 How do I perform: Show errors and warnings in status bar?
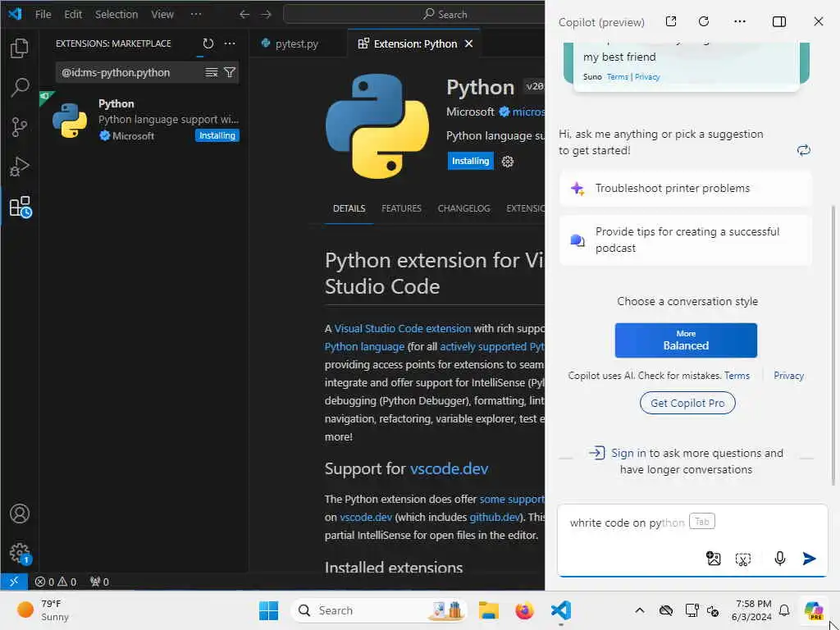[56, 582]
